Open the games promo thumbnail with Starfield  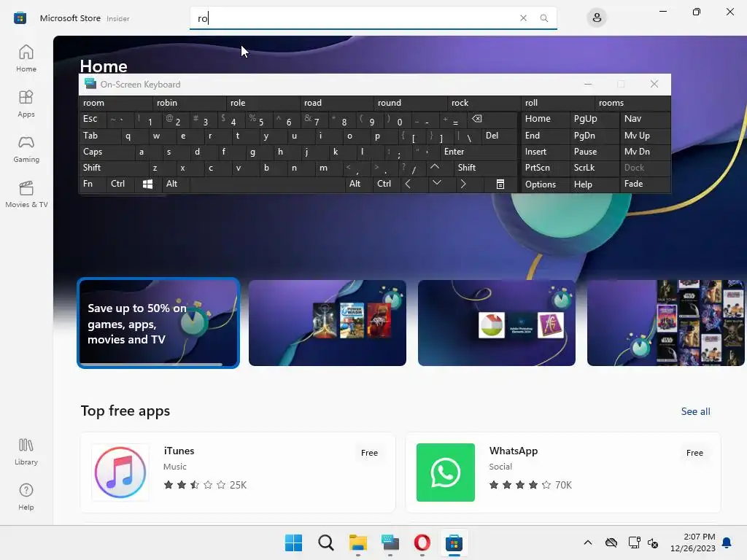(328, 323)
